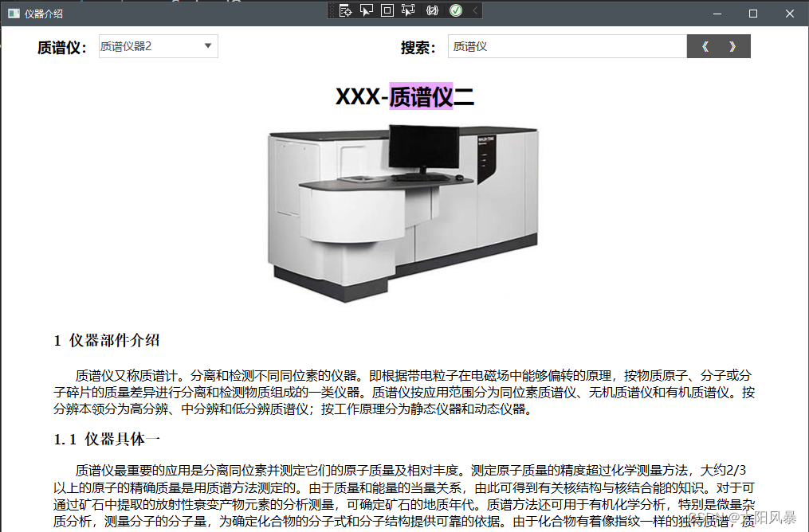Click the mass spectrometer instrument image
The width and height of the screenshot is (809, 532).
403,213
